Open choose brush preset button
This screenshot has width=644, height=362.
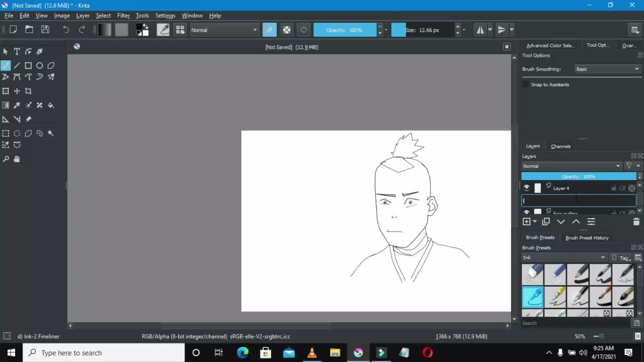pos(180,30)
